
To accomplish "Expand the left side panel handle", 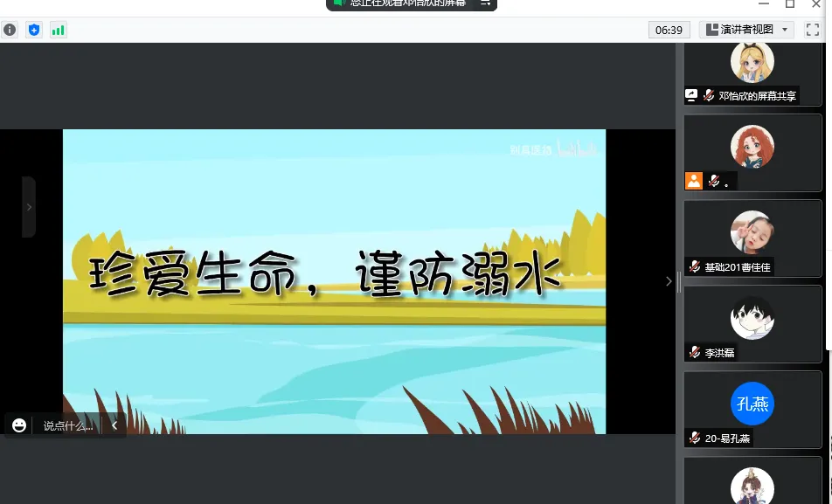I will [x=29, y=207].
